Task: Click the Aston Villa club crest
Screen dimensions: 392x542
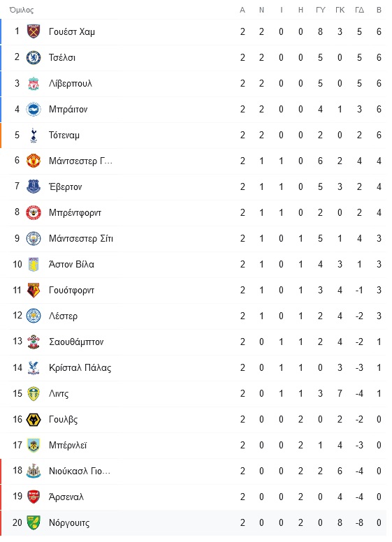Action: point(34,265)
